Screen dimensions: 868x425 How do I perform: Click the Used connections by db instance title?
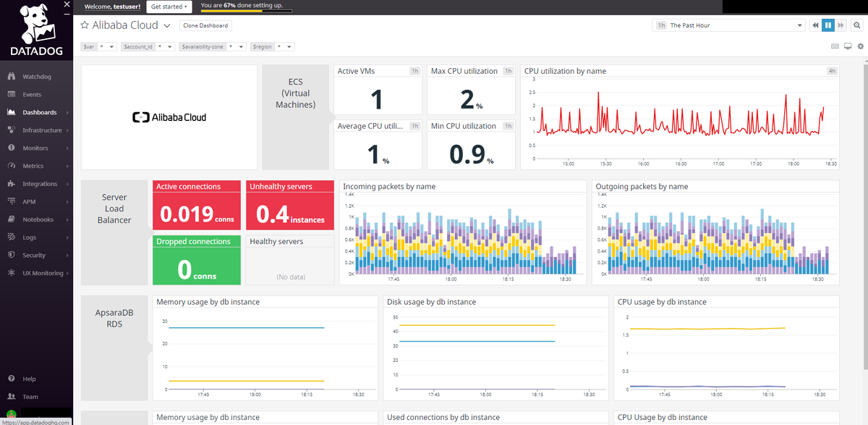click(443, 417)
